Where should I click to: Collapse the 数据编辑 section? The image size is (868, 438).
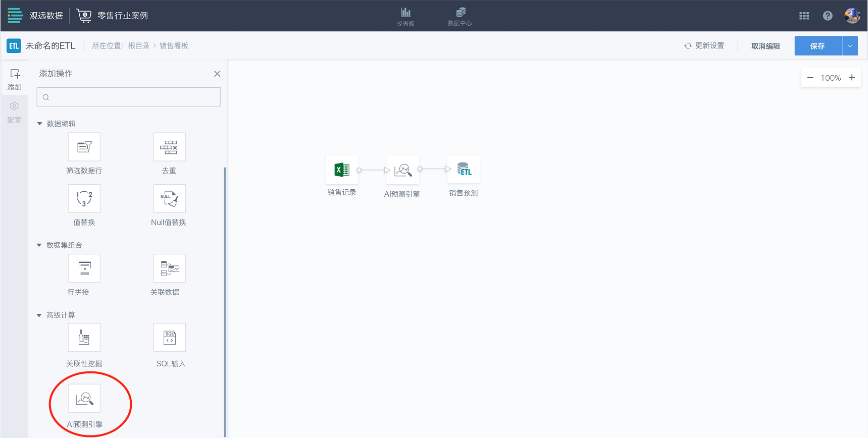[x=39, y=124]
